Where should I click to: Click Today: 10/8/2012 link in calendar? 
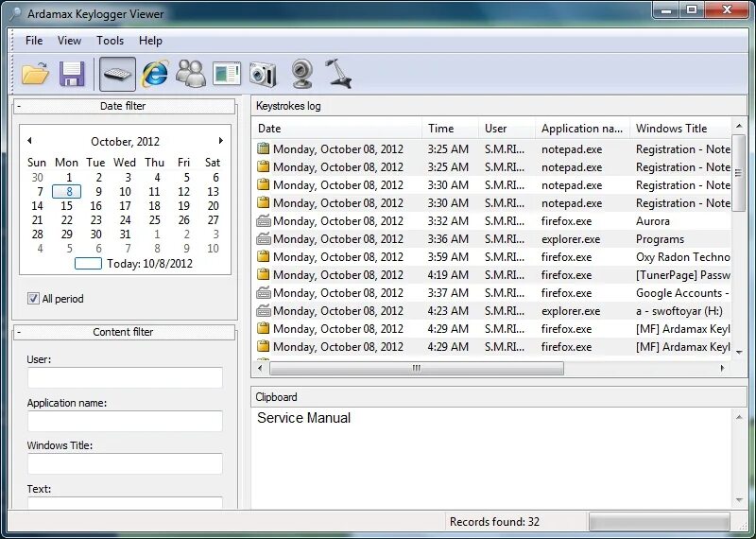(x=149, y=264)
